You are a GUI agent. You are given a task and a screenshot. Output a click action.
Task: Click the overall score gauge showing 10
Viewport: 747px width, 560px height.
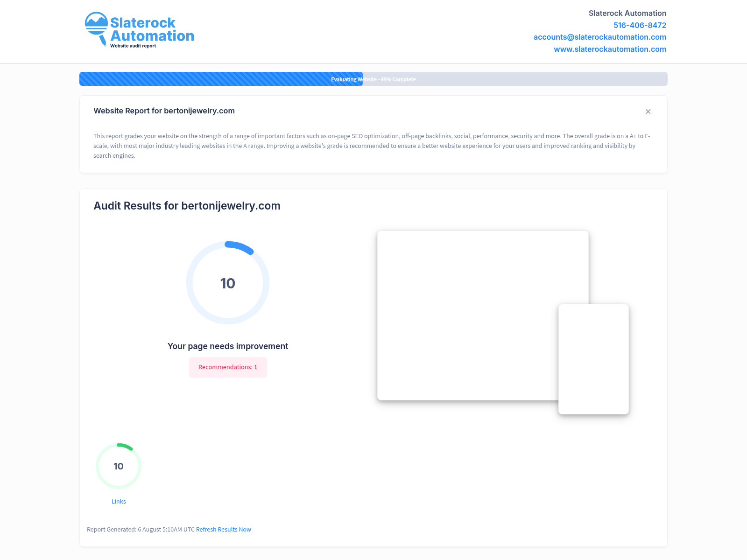point(228,283)
